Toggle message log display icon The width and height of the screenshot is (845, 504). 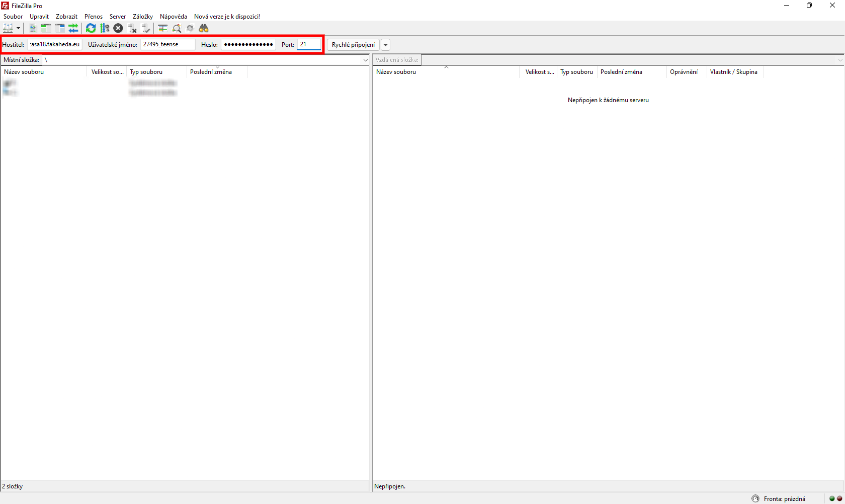point(33,28)
